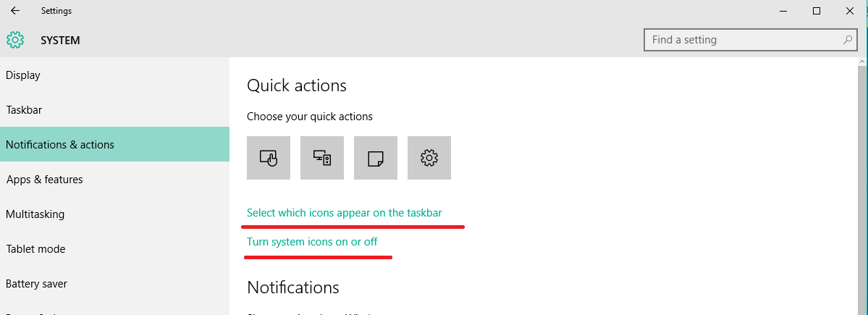The height and width of the screenshot is (315, 868).
Task: Click the Tablet mode quick action tile
Action: (x=269, y=158)
